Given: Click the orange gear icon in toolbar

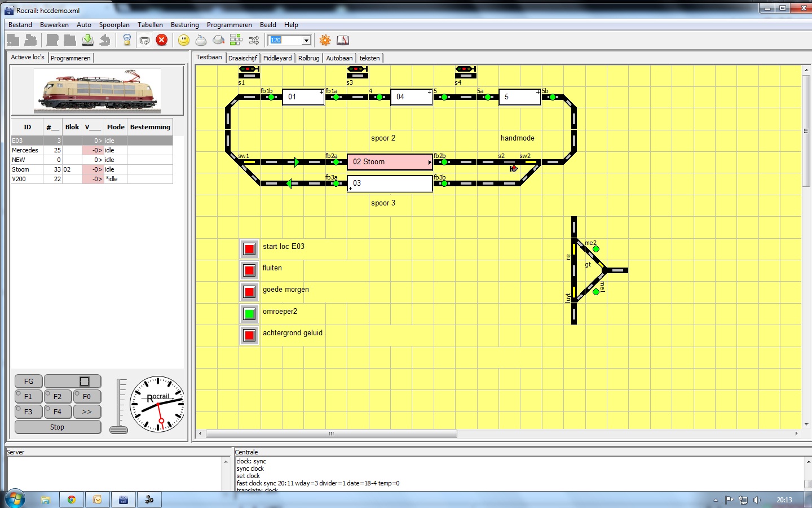Looking at the screenshot, I should (x=325, y=40).
